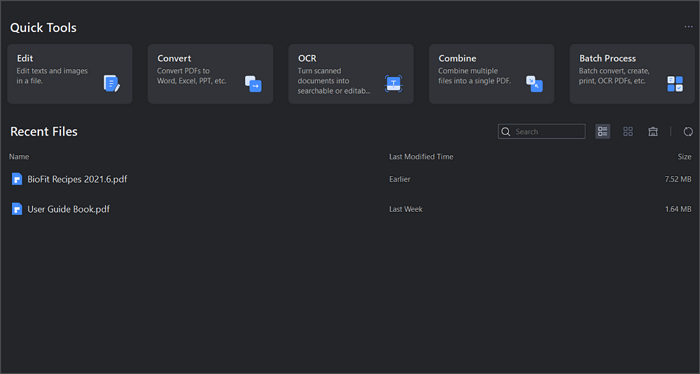Open the Edit quick tool card
700x374 pixels.
click(x=70, y=74)
